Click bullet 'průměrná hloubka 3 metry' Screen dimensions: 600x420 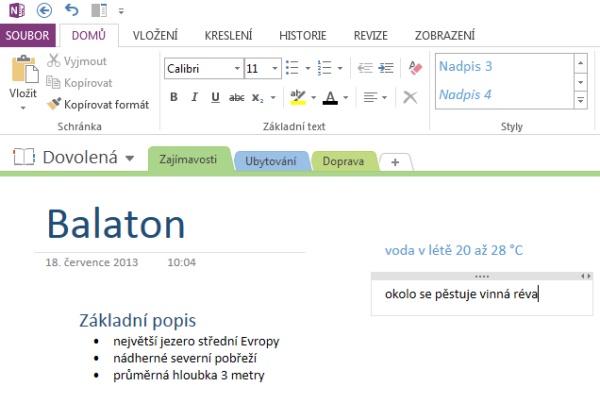(x=189, y=375)
